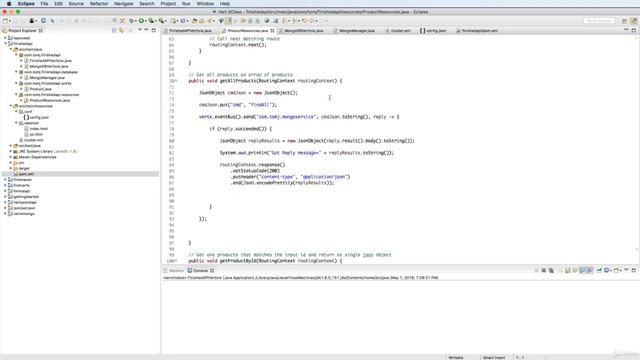640x360 pixels.
Task: Maximize the Console view
Action: click(634, 270)
